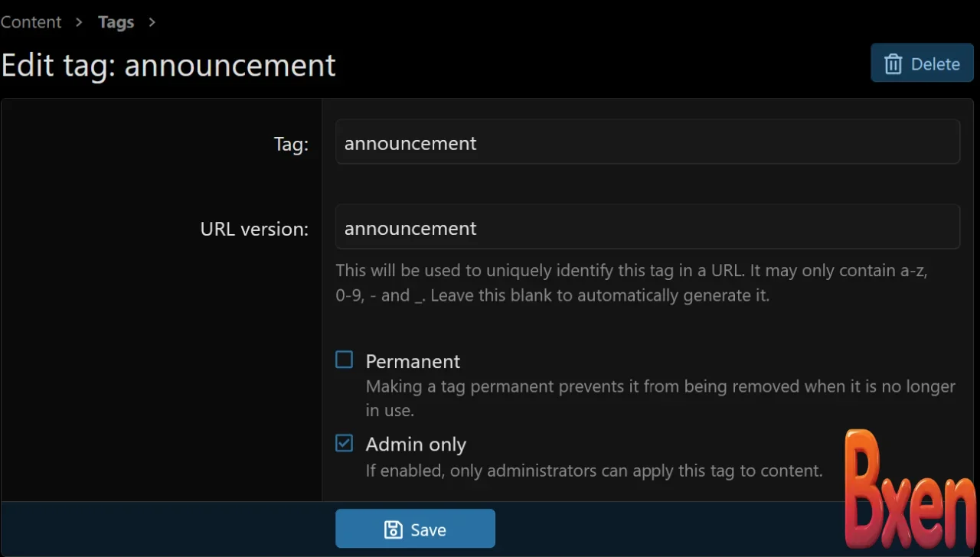Screen dimensions: 980x557
Task: Click the page heading Edit tag announcement
Action: pyautogui.click(x=168, y=65)
